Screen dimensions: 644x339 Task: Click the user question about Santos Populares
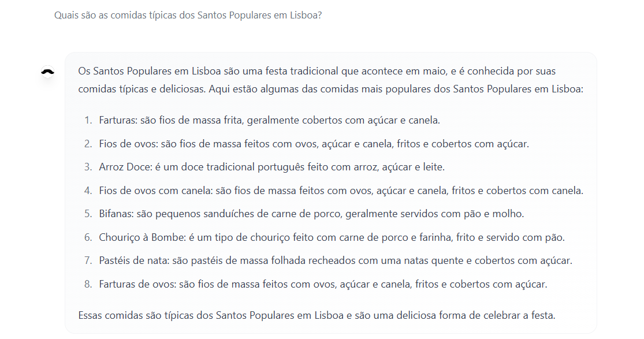coord(188,15)
